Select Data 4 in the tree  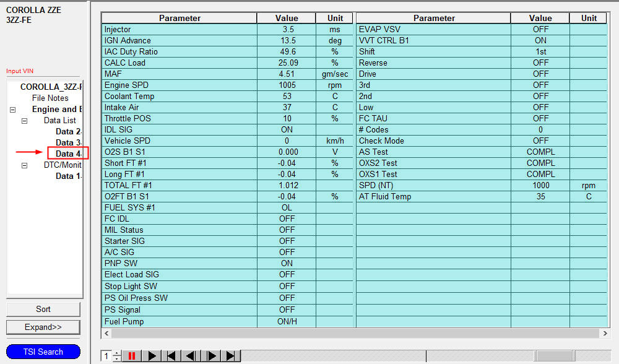68,154
